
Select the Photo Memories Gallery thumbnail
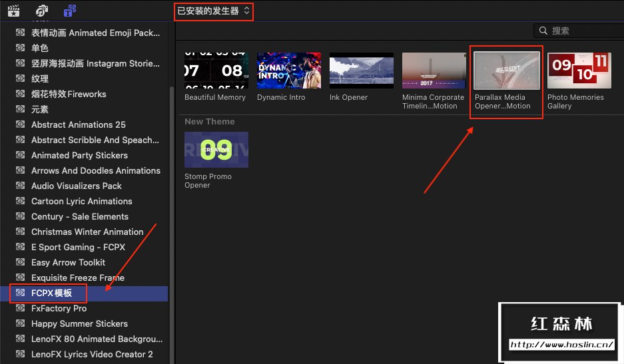click(579, 71)
